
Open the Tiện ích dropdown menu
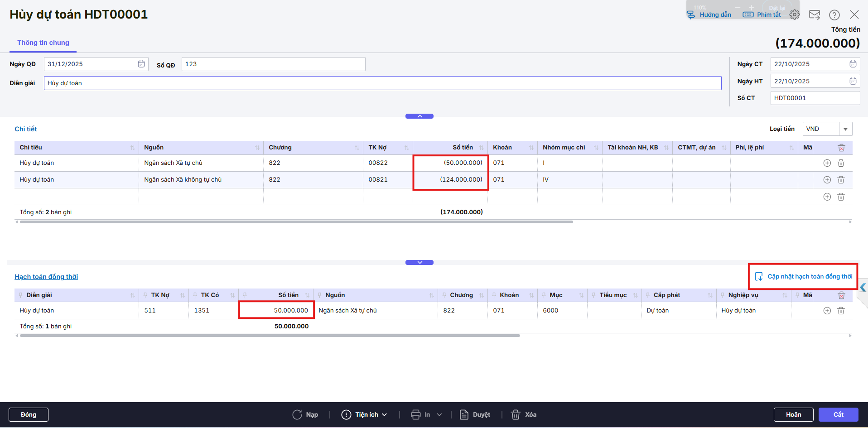point(365,414)
